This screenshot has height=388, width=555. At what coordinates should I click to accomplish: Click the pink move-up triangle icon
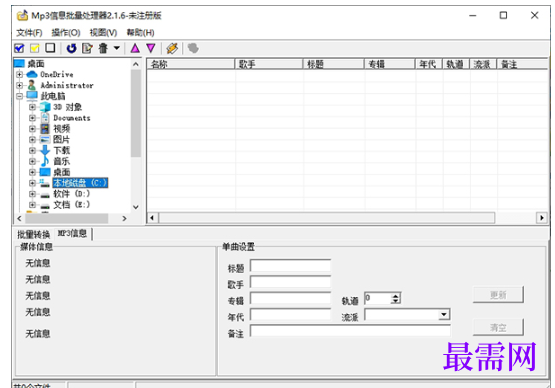pos(135,48)
